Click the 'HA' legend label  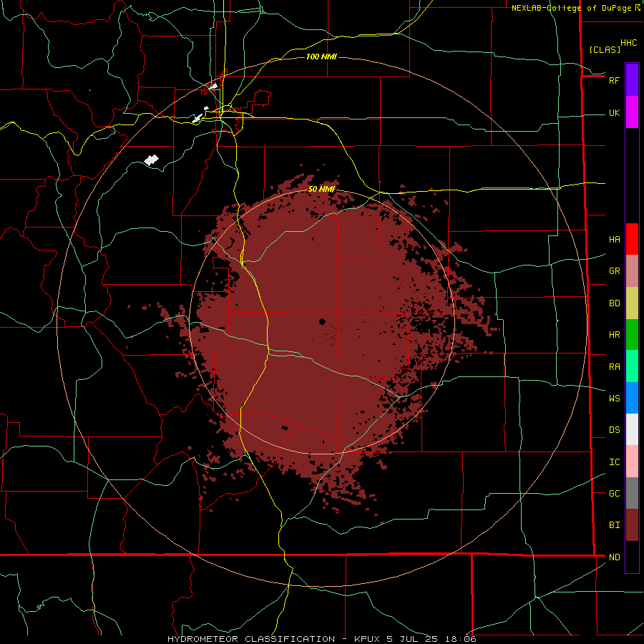(614, 240)
